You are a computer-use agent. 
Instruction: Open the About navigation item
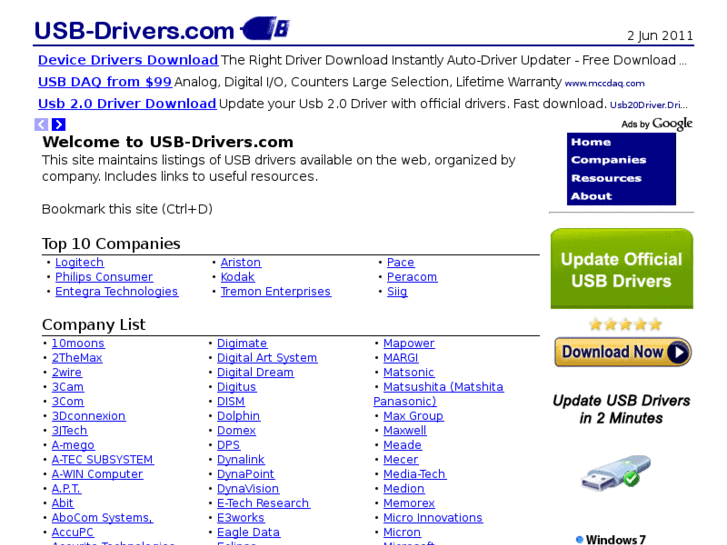click(592, 196)
